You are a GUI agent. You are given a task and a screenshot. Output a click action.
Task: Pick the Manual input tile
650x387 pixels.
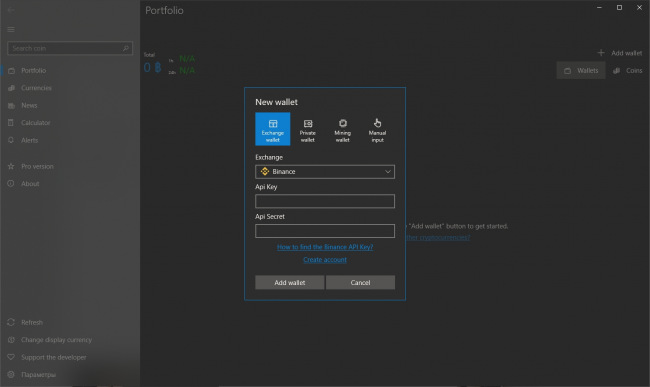pos(377,129)
